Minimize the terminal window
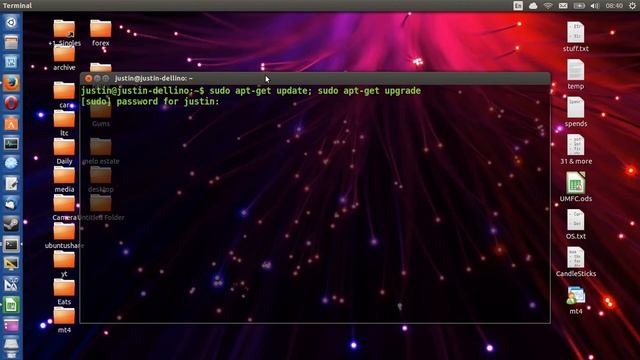This screenshot has width=640, height=360. [x=97, y=78]
